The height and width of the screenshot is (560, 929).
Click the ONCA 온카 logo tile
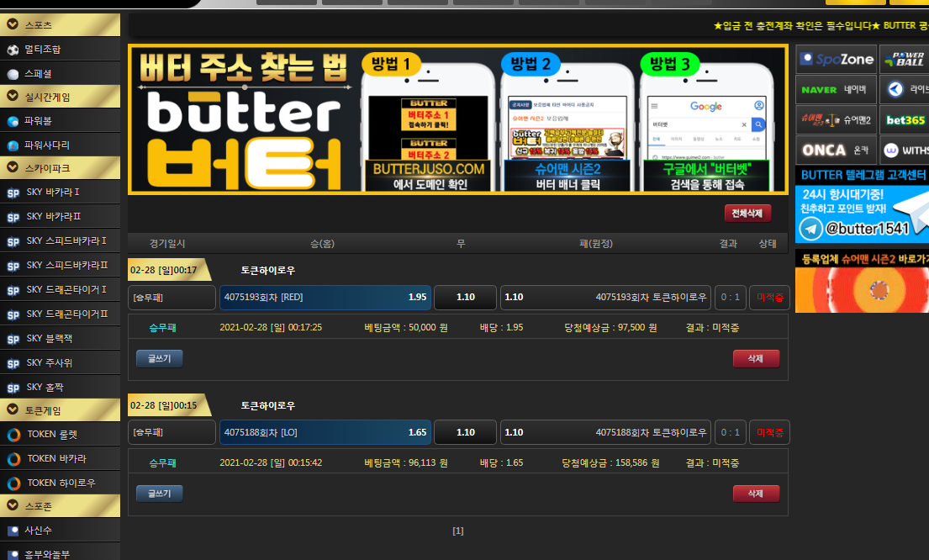(836, 151)
